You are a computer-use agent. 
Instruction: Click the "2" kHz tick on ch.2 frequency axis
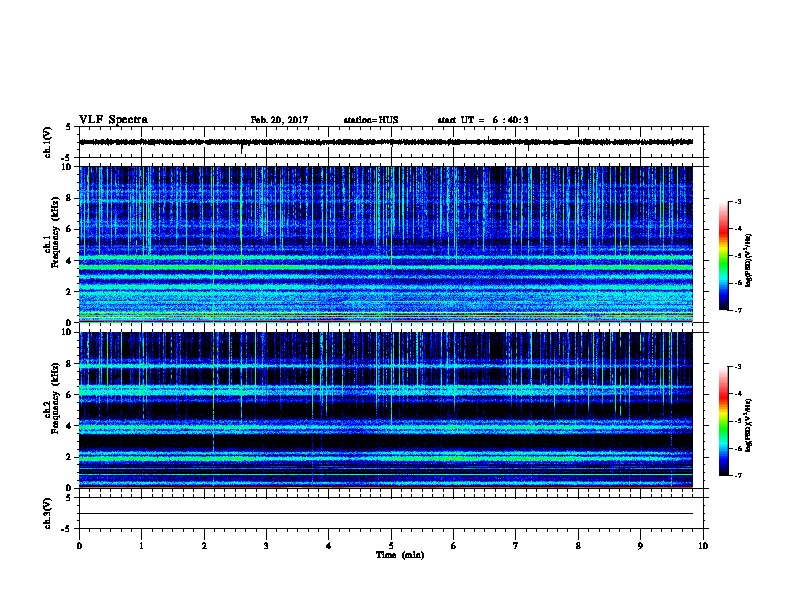tap(70, 457)
